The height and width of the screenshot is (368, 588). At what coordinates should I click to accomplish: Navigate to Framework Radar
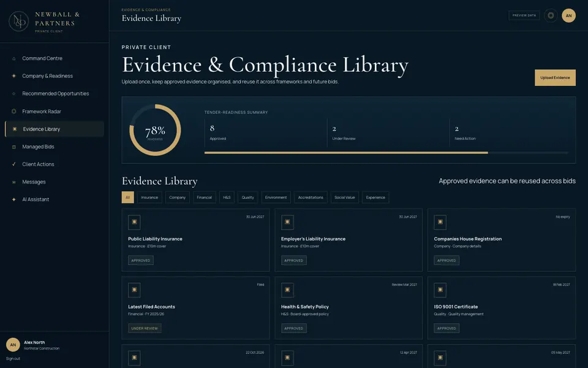tap(55, 111)
